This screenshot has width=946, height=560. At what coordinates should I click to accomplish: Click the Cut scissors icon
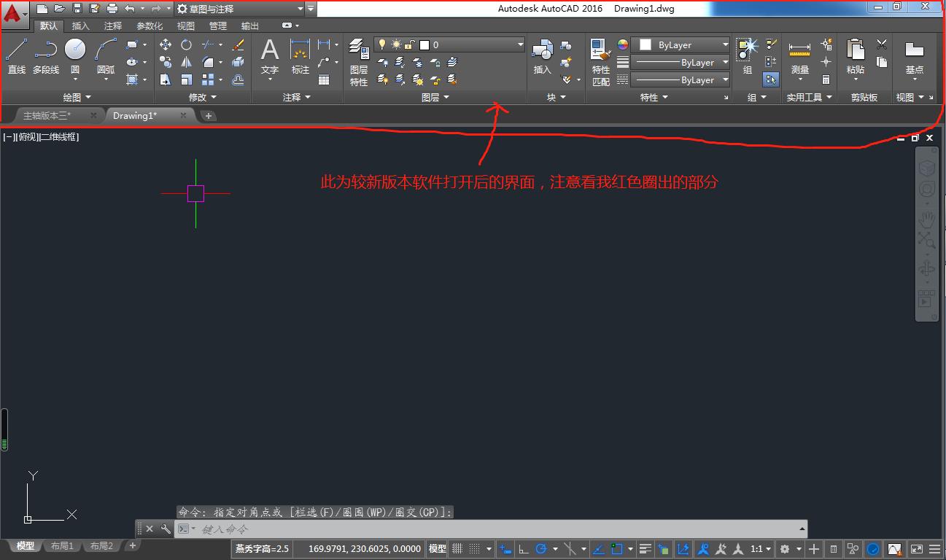point(882,45)
